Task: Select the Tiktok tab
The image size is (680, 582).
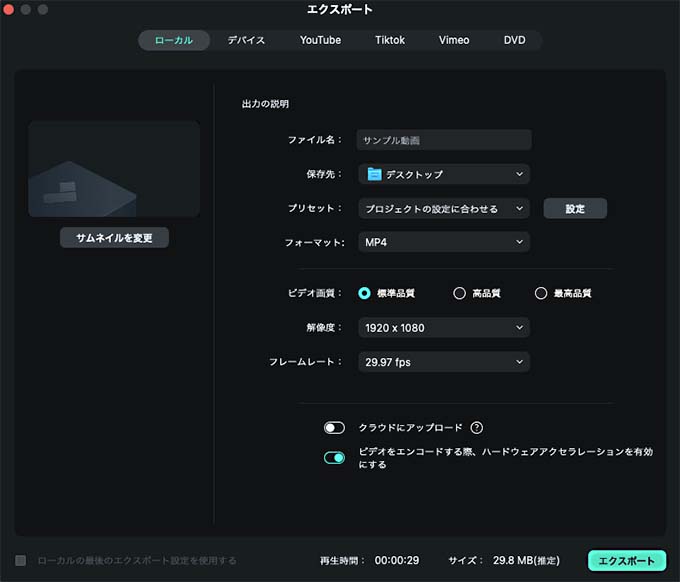Action: [390, 40]
